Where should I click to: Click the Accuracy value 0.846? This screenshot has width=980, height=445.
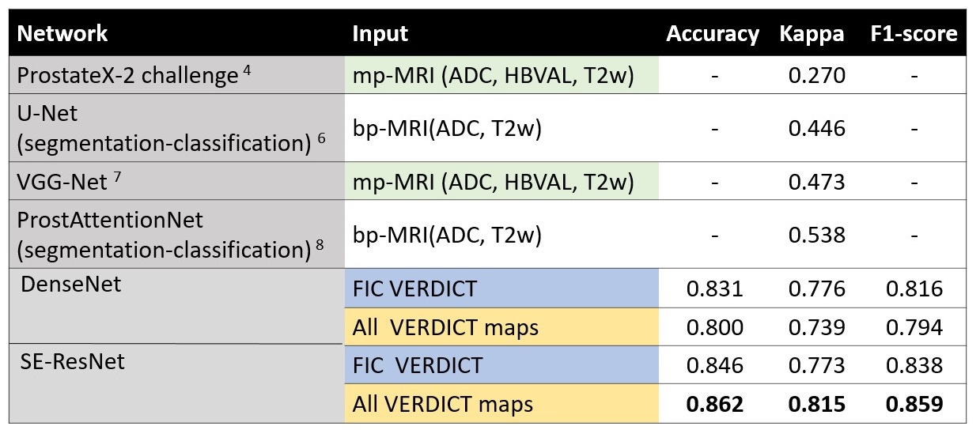(714, 365)
